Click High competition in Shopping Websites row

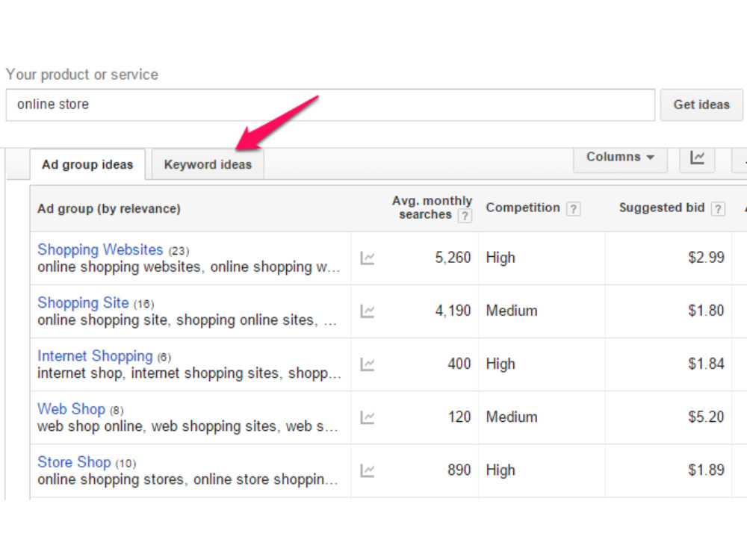[x=500, y=258]
